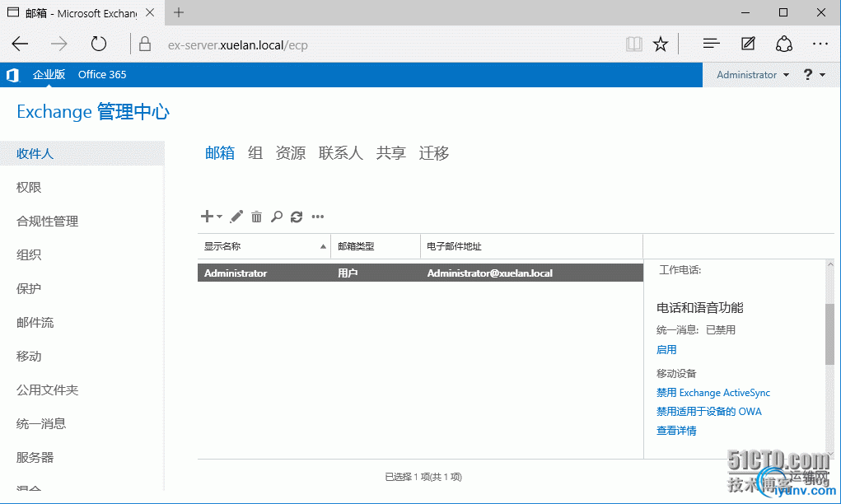The width and height of the screenshot is (841, 504).
Task: Open the Edge hub lines icon
Action: tap(711, 44)
